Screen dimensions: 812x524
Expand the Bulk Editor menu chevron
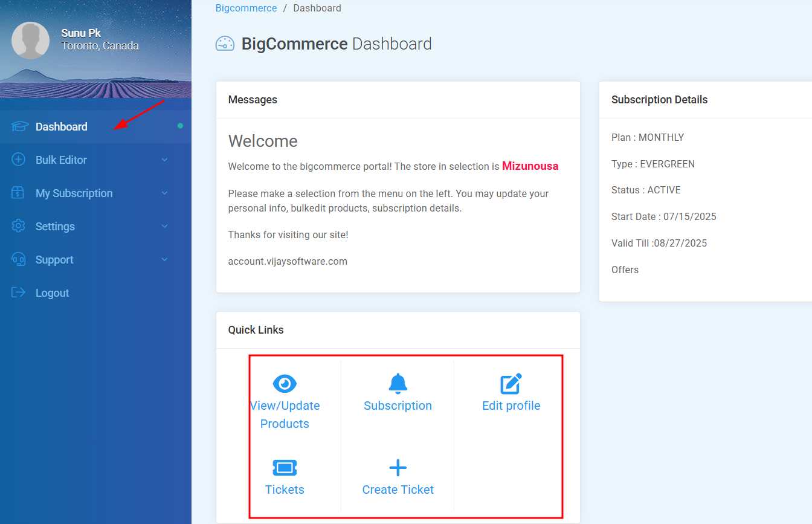165,160
